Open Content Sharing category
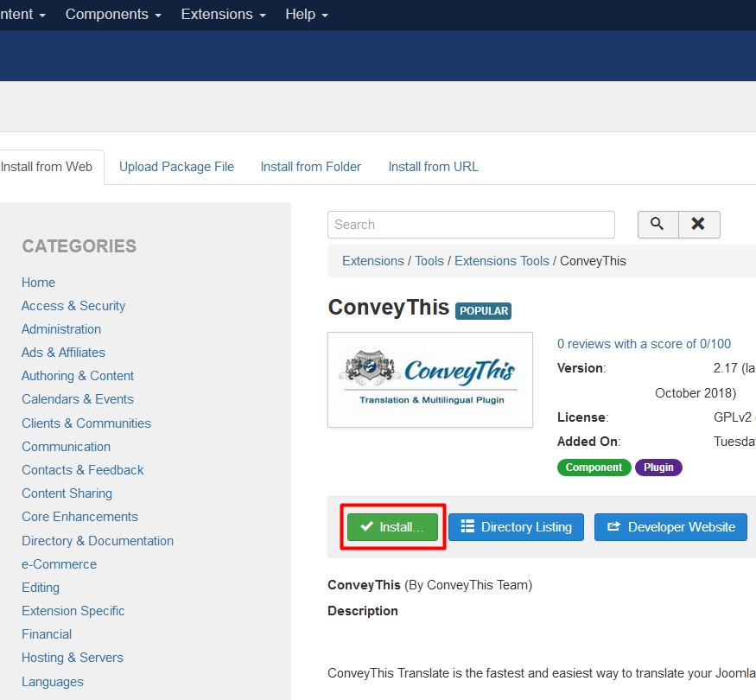756x700 pixels. click(x=67, y=493)
